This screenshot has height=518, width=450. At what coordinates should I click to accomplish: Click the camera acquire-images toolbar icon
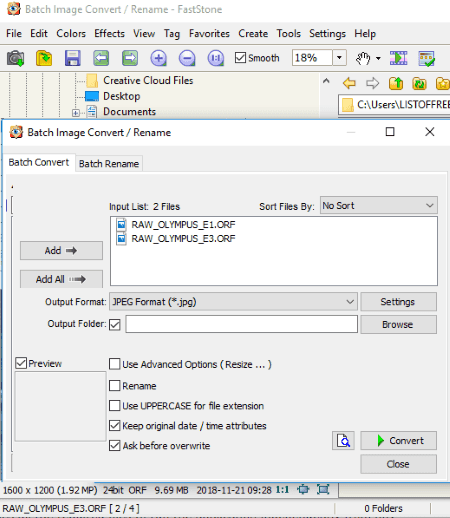pos(15,58)
